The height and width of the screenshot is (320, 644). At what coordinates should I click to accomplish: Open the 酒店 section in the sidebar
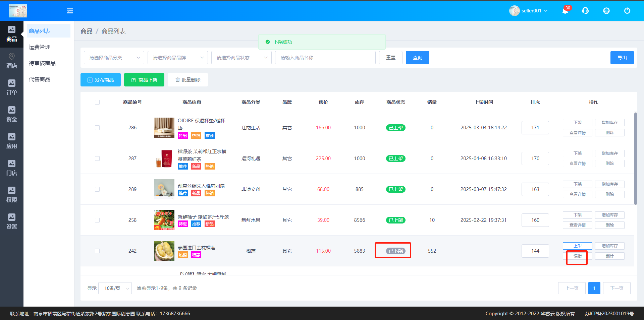click(x=12, y=61)
